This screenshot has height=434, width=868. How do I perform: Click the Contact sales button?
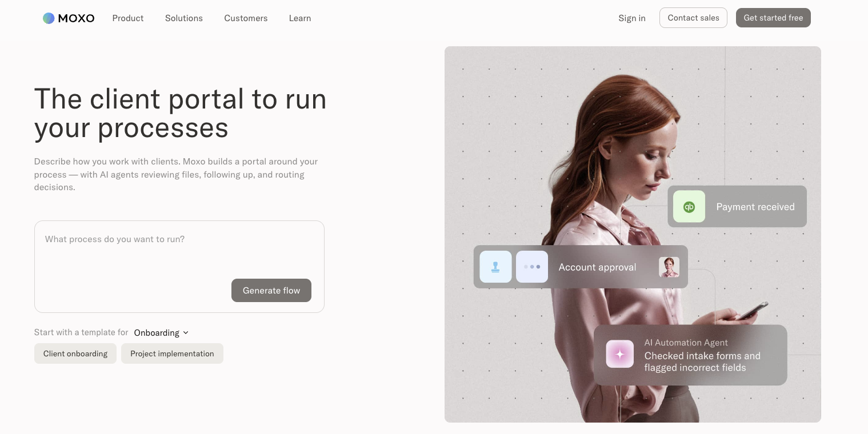(x=693, y=18)
